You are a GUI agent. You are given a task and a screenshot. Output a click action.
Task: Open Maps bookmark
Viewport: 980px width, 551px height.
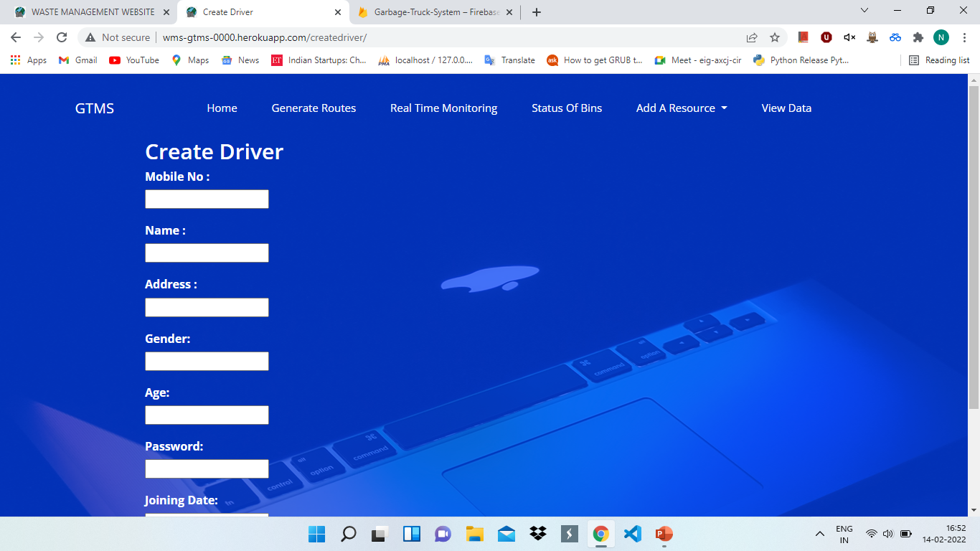[x=190, y=60]
